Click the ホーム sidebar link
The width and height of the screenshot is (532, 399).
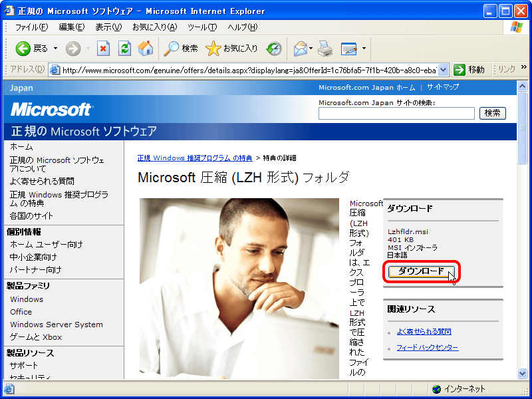(x=21, y=147)
